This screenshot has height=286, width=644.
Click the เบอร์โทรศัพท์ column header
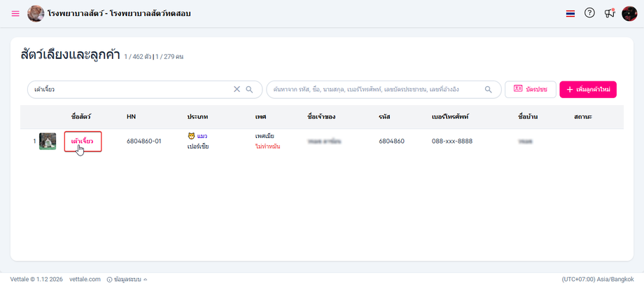pyautogui.click(x=450, y=117)
